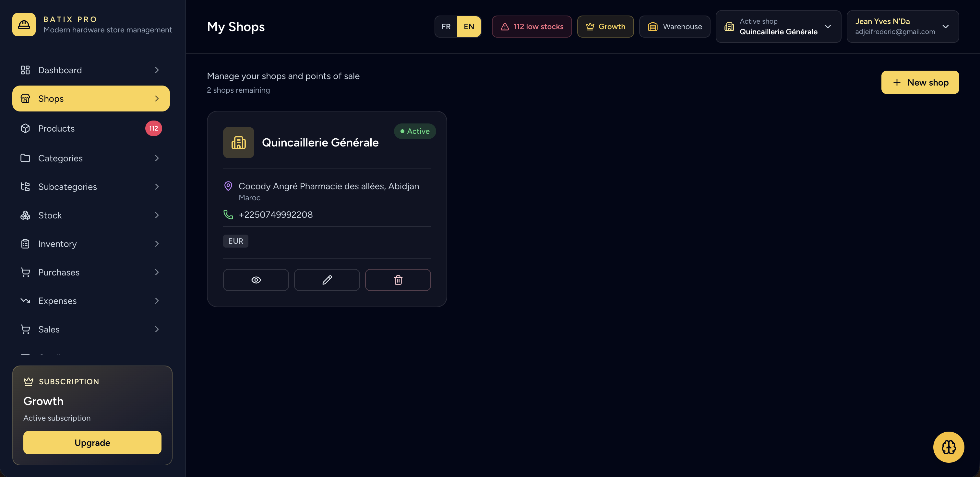
Task: Click the adjeifrederic@gmail.com email text
Action: point(895,32)
